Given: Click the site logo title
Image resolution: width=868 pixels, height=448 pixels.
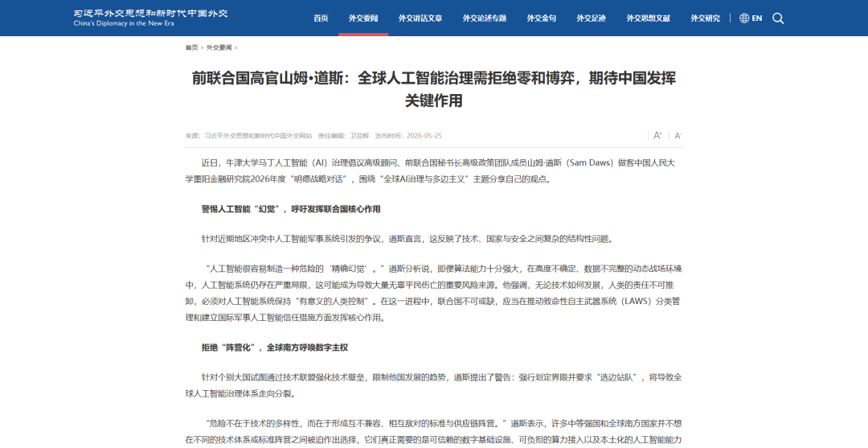Looking at the screenshot, I should (150, 14).
